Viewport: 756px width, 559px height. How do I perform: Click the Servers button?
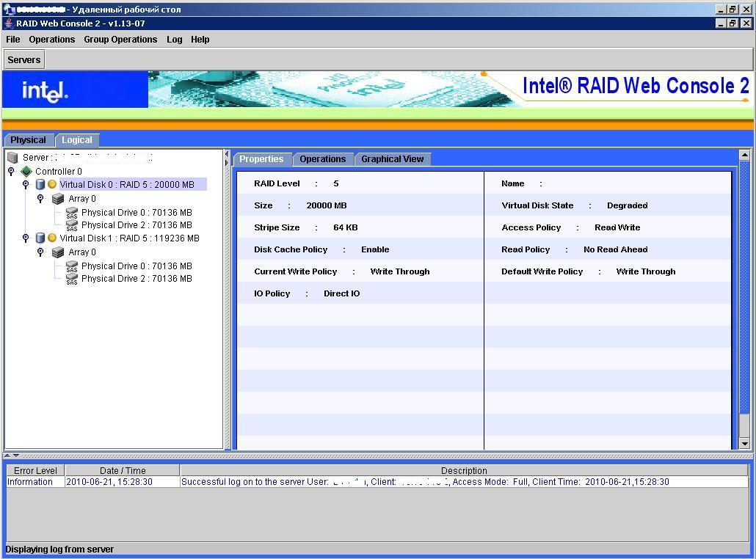coord(24,59)
